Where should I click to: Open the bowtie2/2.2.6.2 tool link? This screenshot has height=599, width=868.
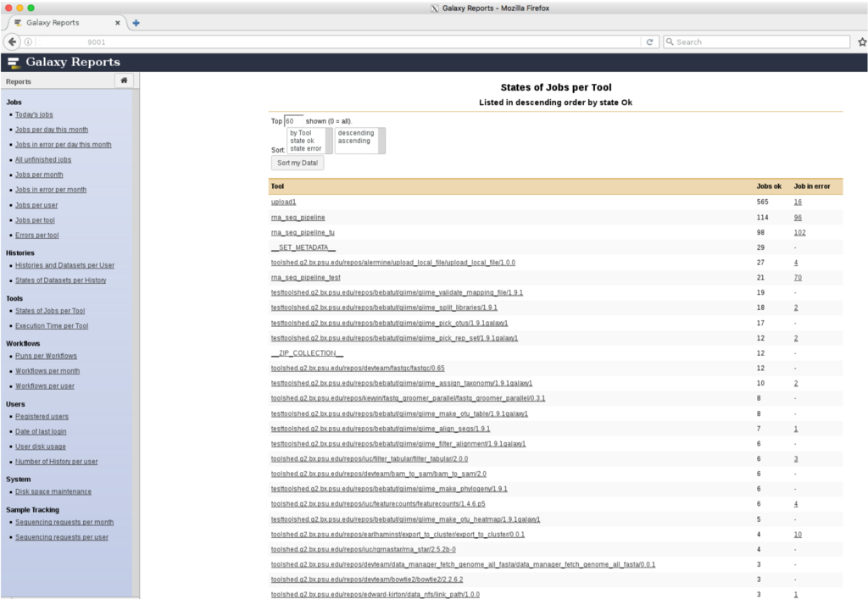click(367, 579)
